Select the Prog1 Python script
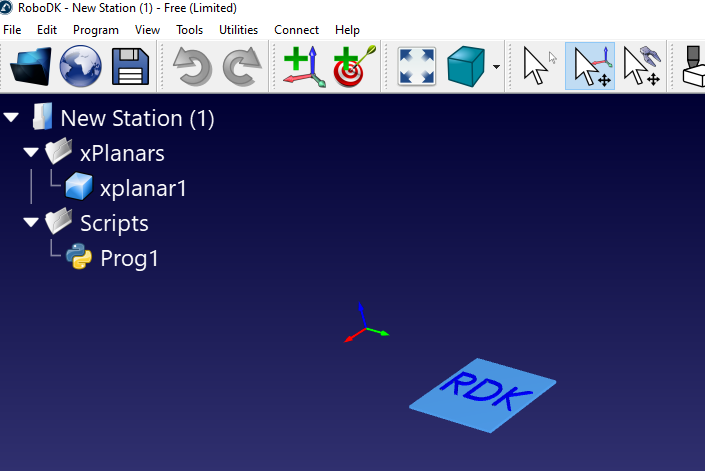This screenshot has width=705, height=471. click(129, 258)
